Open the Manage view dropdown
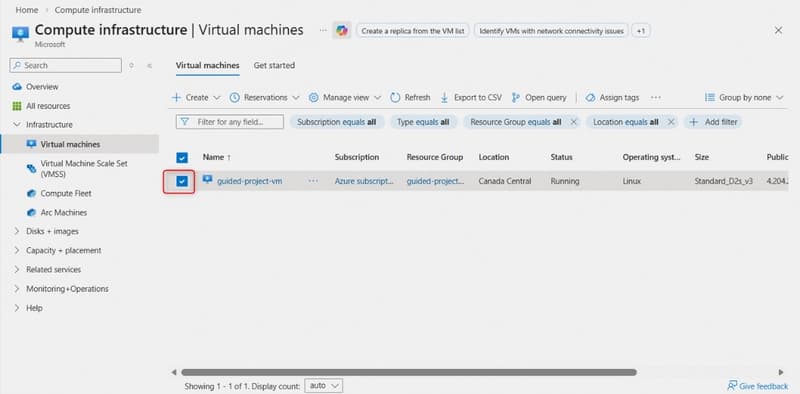 [345, 97]
